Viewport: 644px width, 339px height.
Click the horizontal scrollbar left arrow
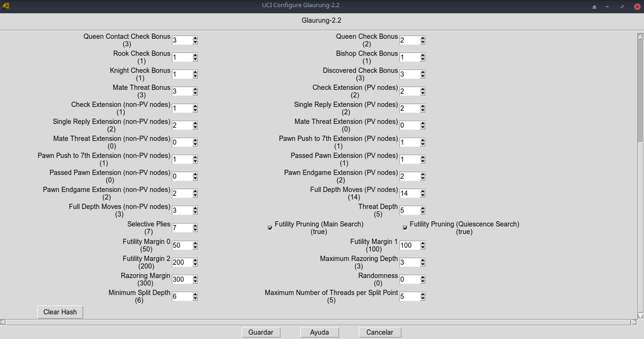tap(3, 322)
